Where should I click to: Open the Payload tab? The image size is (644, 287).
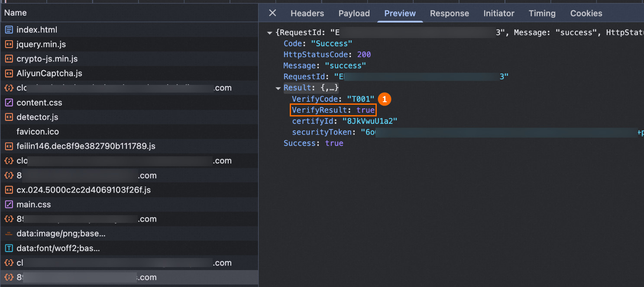pos(354,13)
